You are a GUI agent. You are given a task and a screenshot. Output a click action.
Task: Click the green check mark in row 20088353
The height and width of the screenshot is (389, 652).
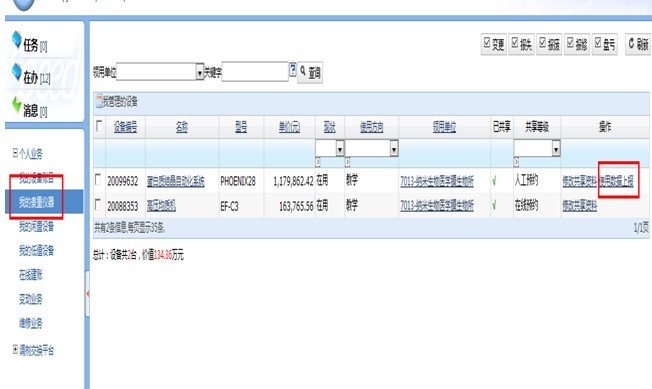pos(494,205)
